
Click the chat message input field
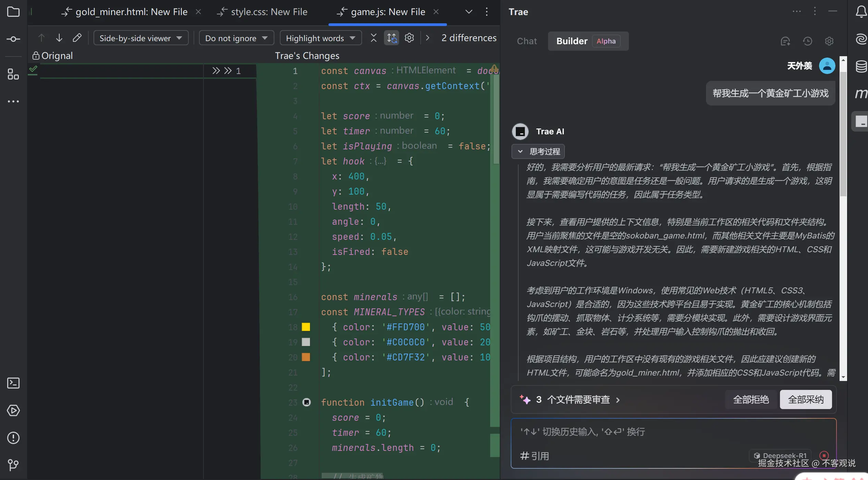[x=651, y=432]
